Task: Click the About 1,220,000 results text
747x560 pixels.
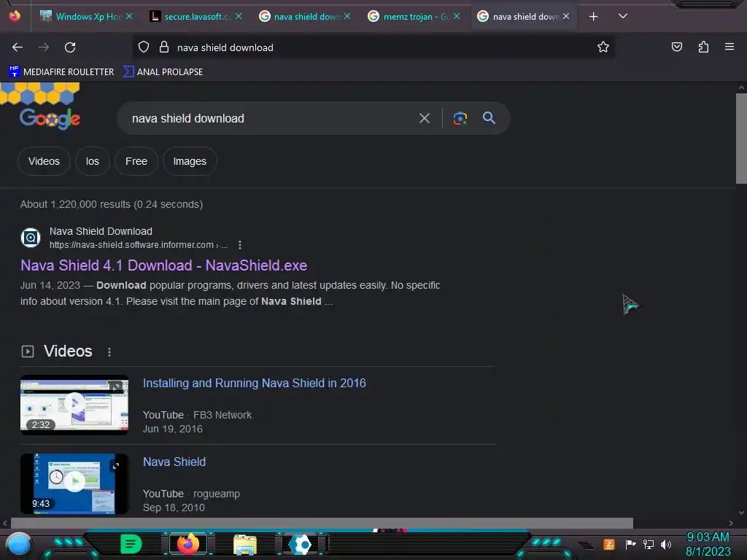Action: (112, 204)
